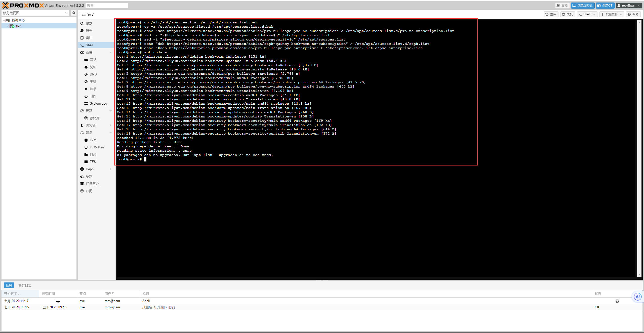Image resolution: width=644 pixels, height=333 pixels.
Task: Click the reboot node button
Action: 551,14
